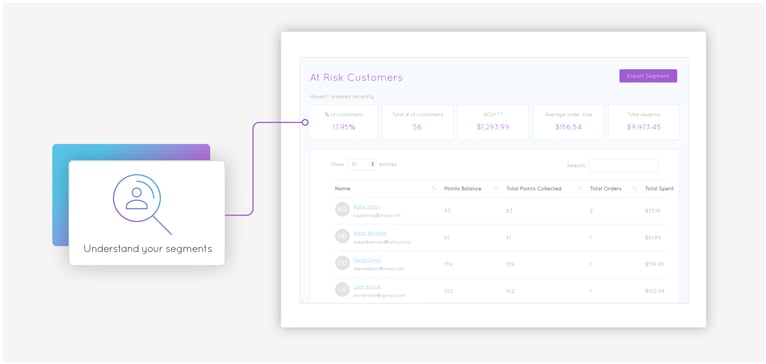
Task: Open the Show entries count dropdown
Action: coord(362,165)
